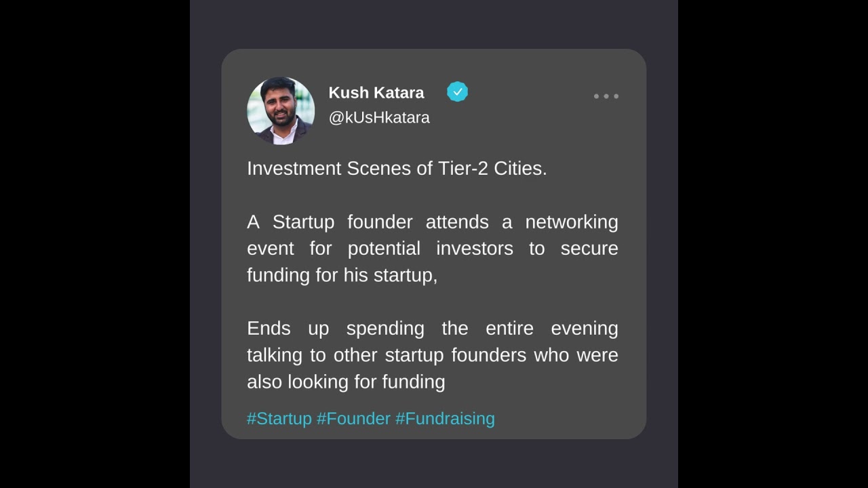The image size is (868, 488).
Task: Open the three-dot more options menu
Action: pos(606,96)
